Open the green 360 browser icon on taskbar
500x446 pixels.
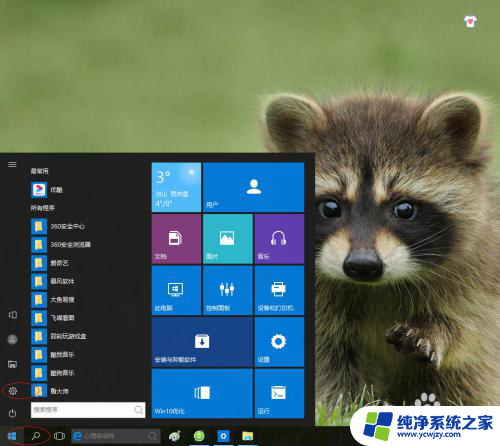point(199,436)
